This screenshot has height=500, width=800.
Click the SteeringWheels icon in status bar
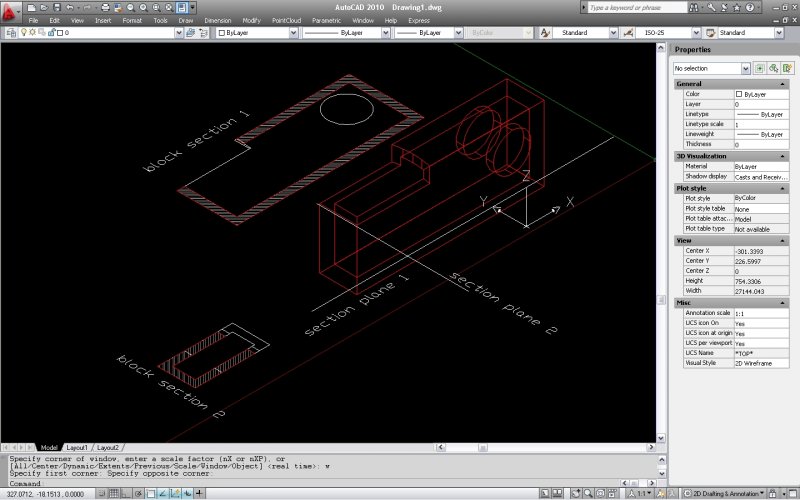601,493
